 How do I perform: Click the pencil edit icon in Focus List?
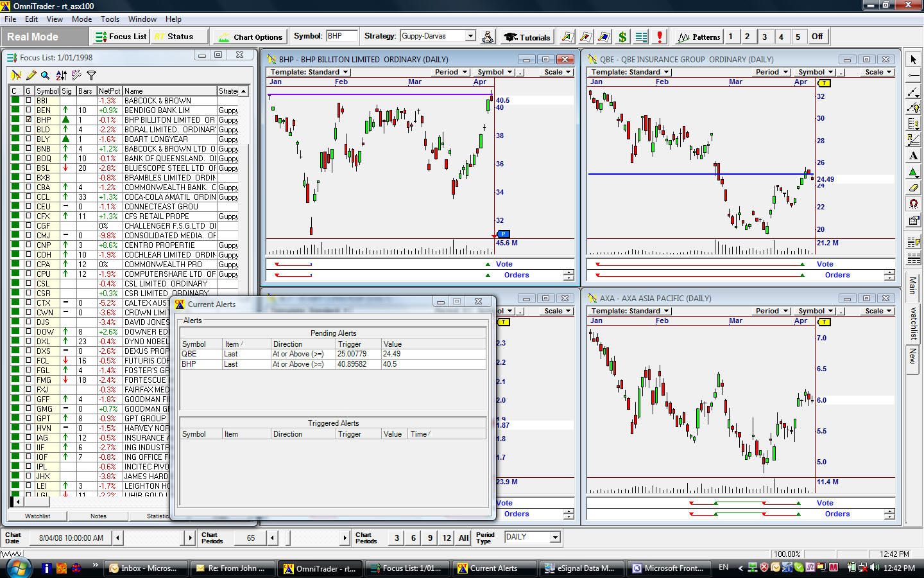click(x=31, y=75)
